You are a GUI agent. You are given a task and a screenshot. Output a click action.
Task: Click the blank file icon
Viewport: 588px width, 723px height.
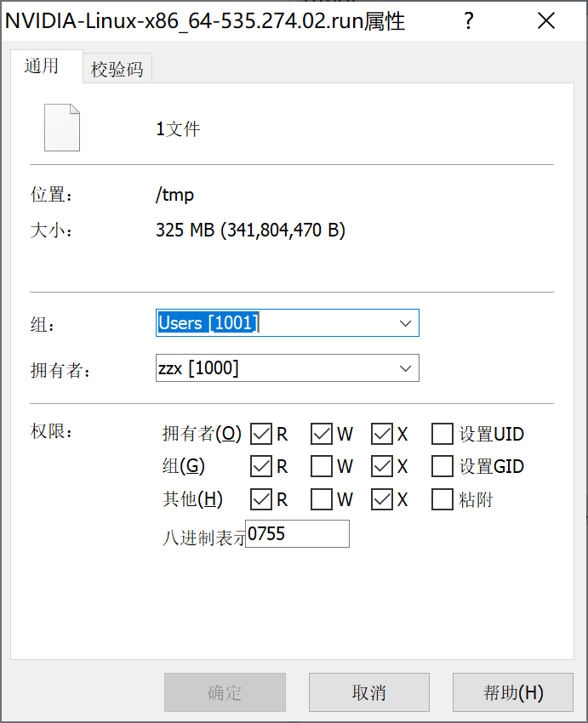pyautogui.click(x=62, y=128)
